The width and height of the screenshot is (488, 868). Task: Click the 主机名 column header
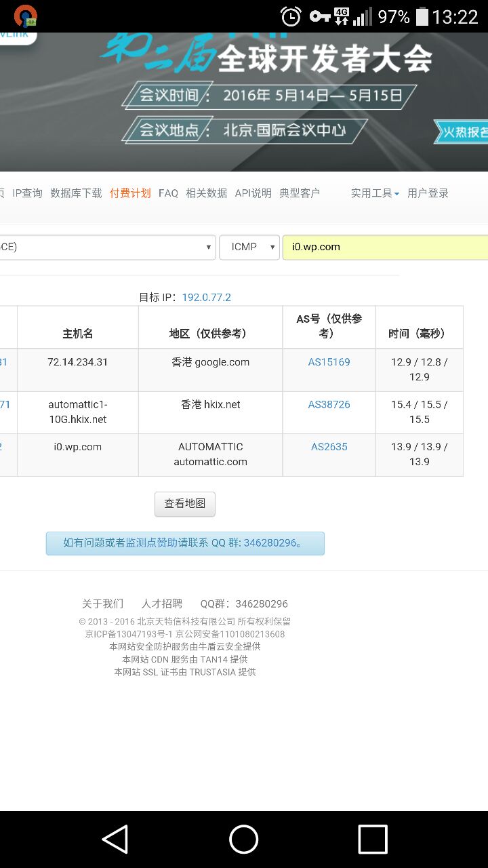78,328
